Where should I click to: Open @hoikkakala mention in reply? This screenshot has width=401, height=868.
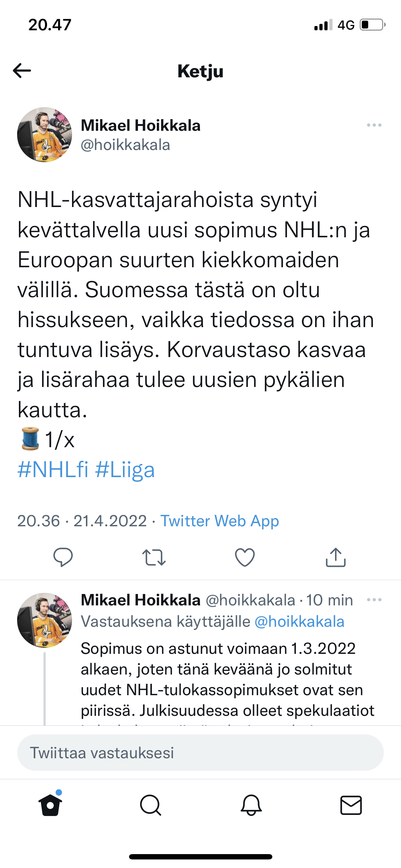tap(299, 621)
